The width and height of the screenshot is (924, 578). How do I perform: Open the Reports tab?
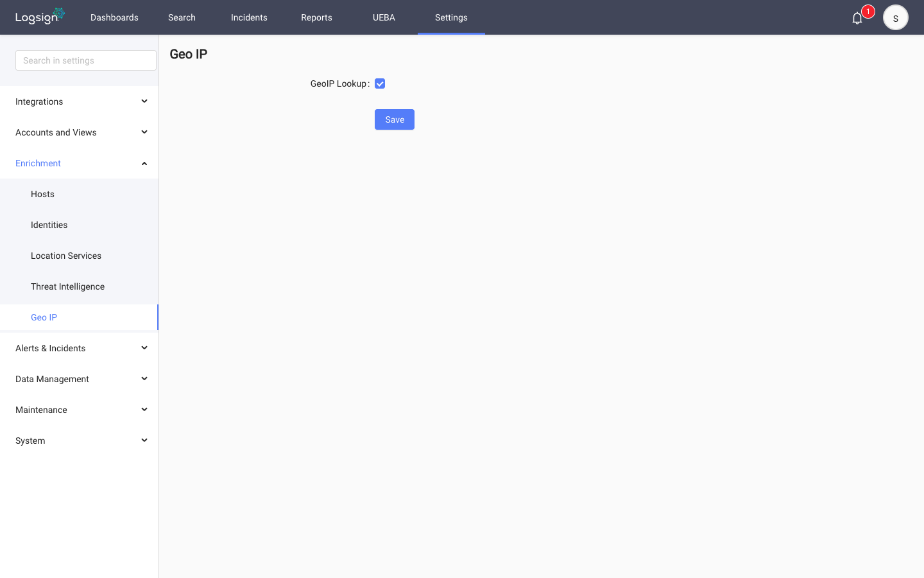click(316, 17)
